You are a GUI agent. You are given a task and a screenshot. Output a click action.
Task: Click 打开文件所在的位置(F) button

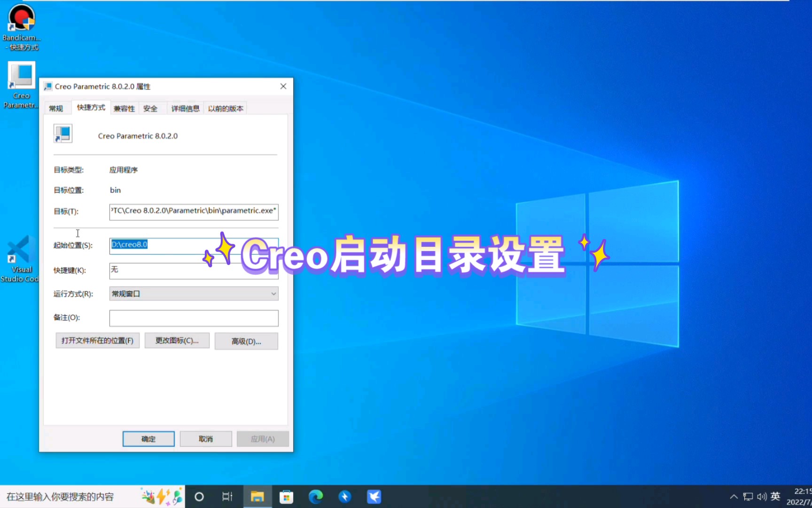[97, 341]
